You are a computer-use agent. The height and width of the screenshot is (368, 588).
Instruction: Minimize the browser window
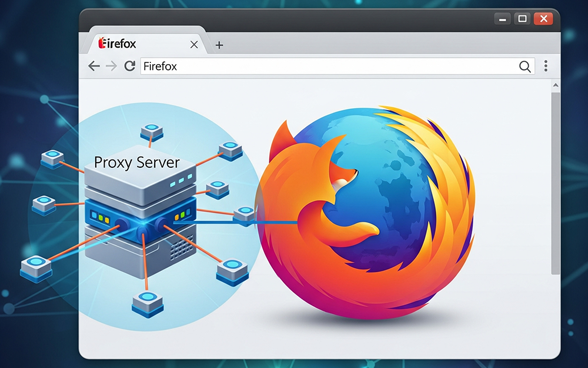pos(502,19)
